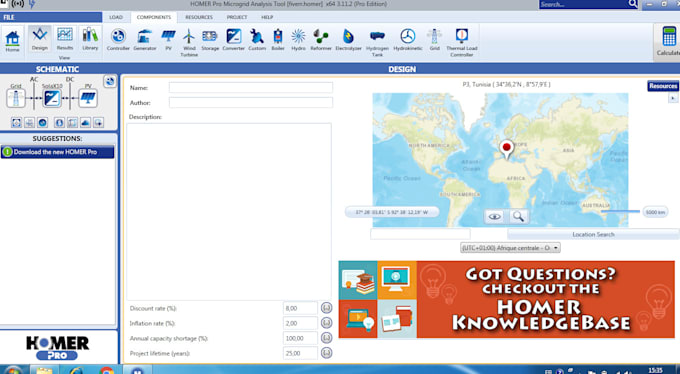Add a Reformer component
The height and width of the screenshot is (374, 680).
321,40
